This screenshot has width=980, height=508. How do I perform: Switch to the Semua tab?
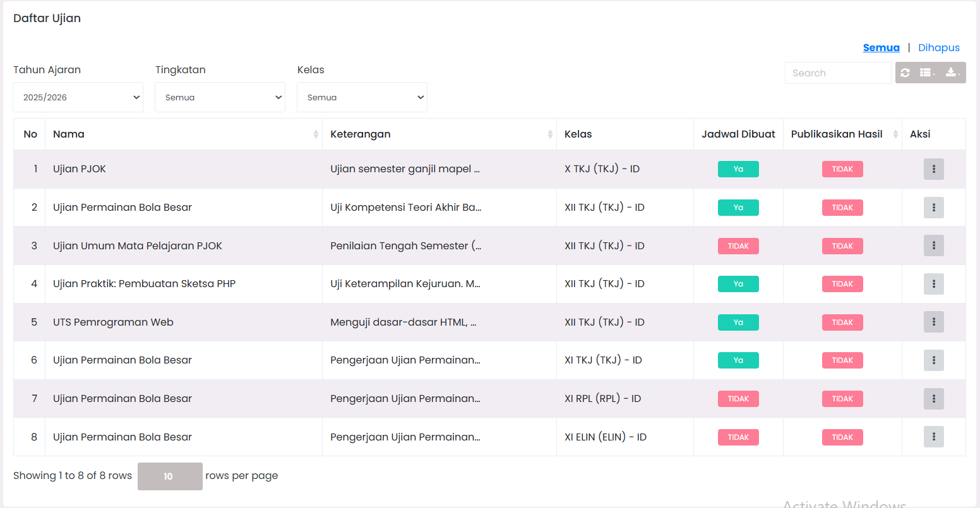pyautogui.click(x=881, y=48)
